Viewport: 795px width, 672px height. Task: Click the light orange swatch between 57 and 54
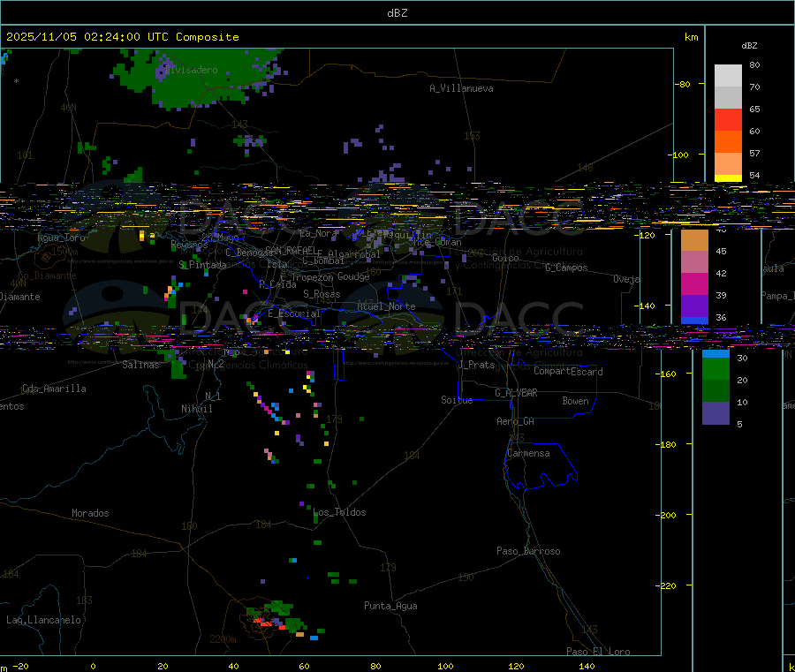tap(728, 163)
